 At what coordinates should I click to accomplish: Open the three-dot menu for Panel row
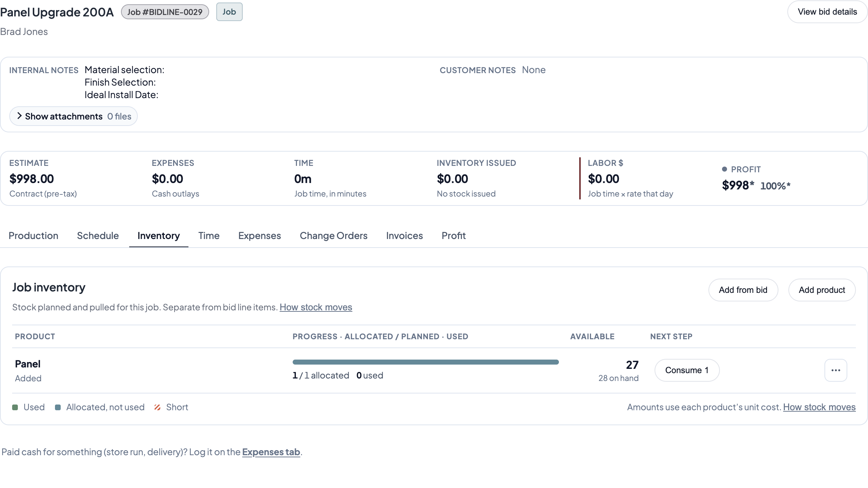[x=836, y=370]
